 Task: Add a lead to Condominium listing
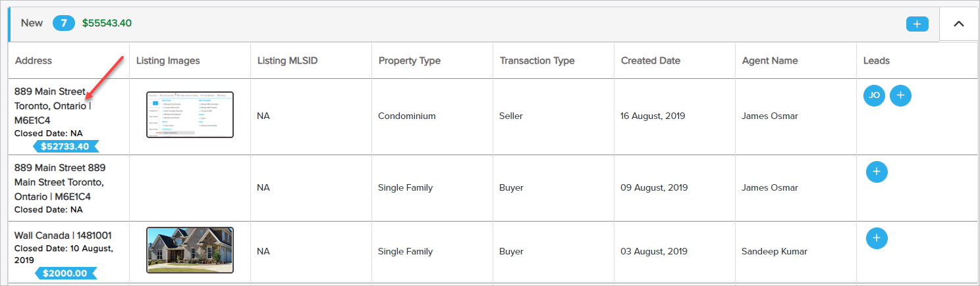900,95
